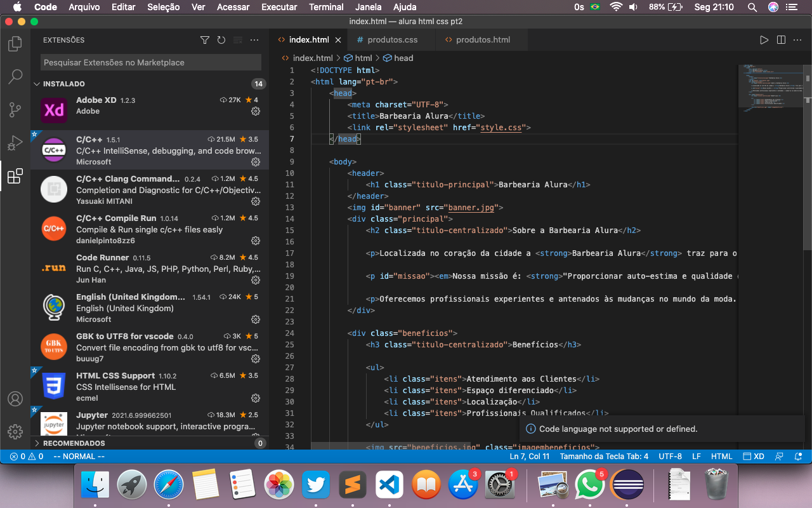Run code using the play icon

pyautogui.click(x=764, y=39)
